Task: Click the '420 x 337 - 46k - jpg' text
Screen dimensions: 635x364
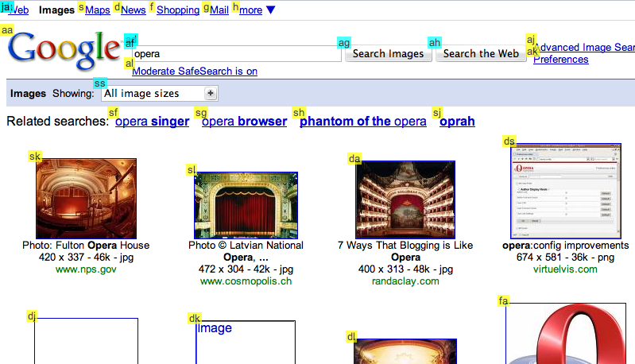Action: tap(87, 258)
